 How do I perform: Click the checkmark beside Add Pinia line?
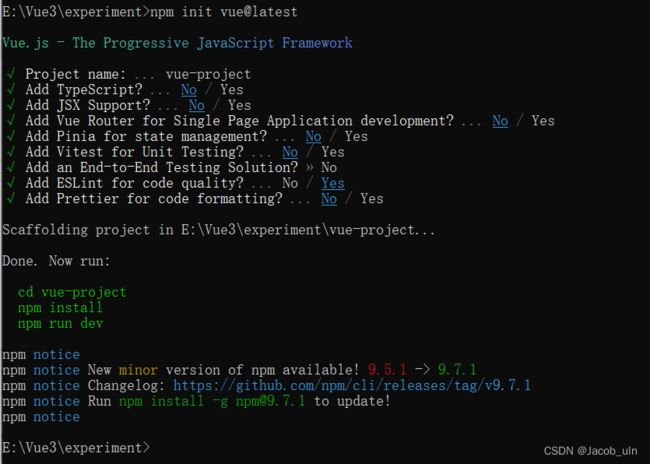click(11, 136)
